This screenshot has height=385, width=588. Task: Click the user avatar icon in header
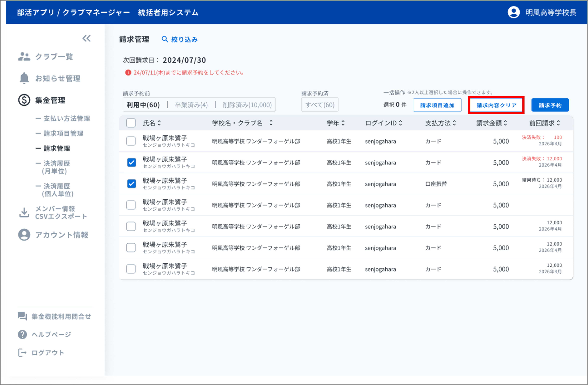coord(514,12)
